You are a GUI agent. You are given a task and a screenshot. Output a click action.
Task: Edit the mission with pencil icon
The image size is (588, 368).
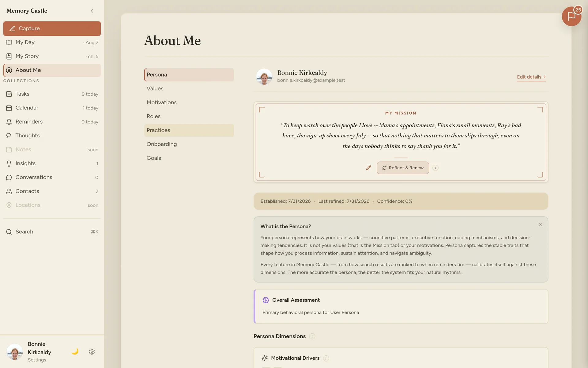368,168
